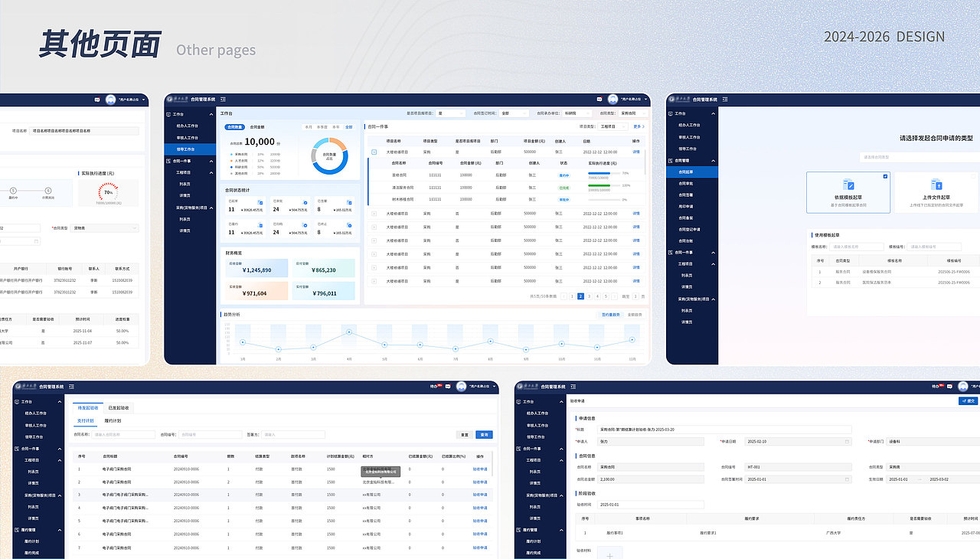Collapse 合同管理 chevron in contract drafting sidebar

(713, 161)
